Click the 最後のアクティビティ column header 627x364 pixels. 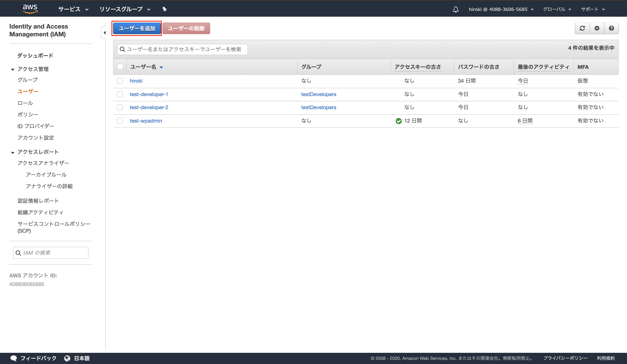click(x=543, y=67)
